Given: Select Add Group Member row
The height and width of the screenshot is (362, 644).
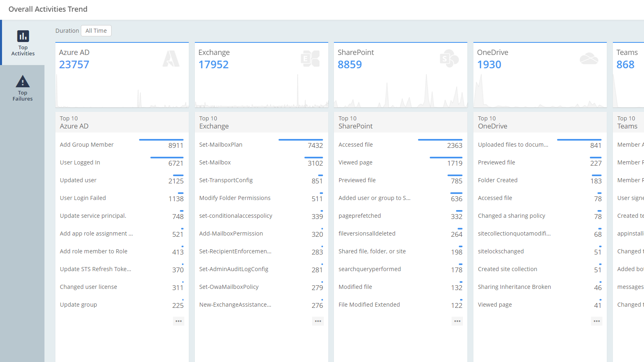Looking at the screenshot, I should (x=122, y=145).
